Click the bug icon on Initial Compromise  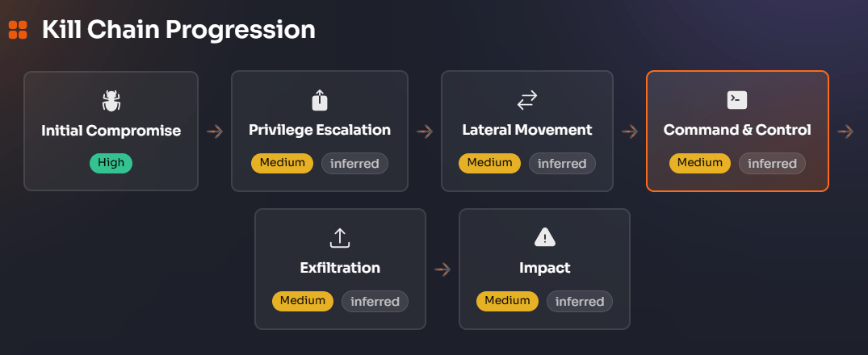[111, 101]
